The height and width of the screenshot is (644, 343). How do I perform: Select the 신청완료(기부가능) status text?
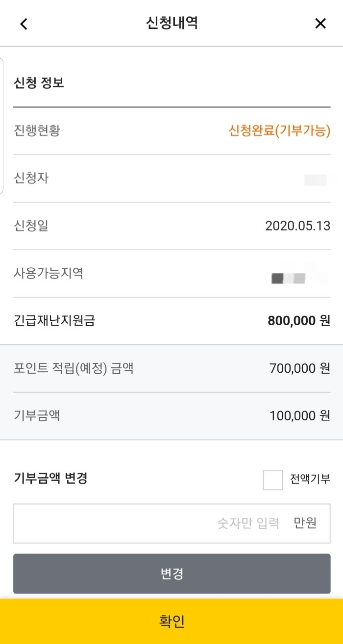coord(279,130)
